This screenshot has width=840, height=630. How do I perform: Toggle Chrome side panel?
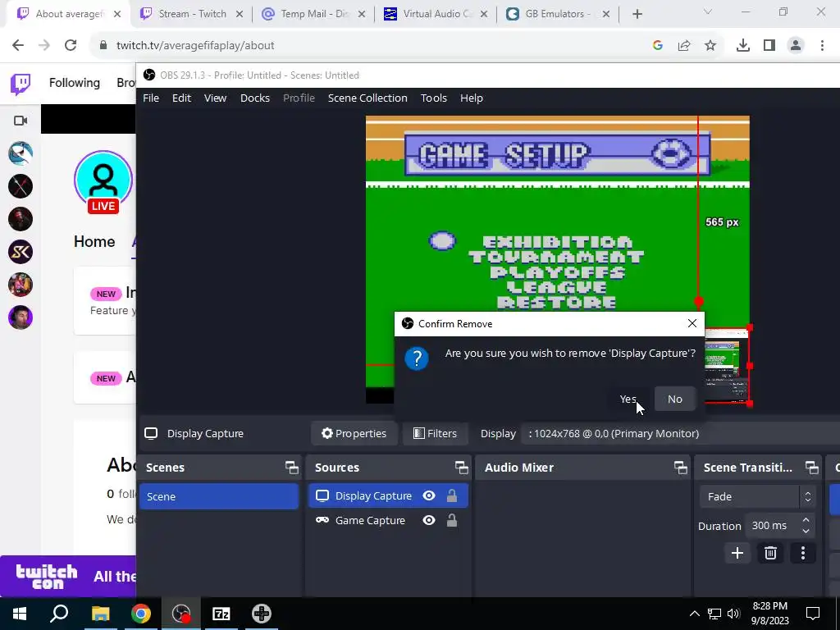(x=769, y=46)
